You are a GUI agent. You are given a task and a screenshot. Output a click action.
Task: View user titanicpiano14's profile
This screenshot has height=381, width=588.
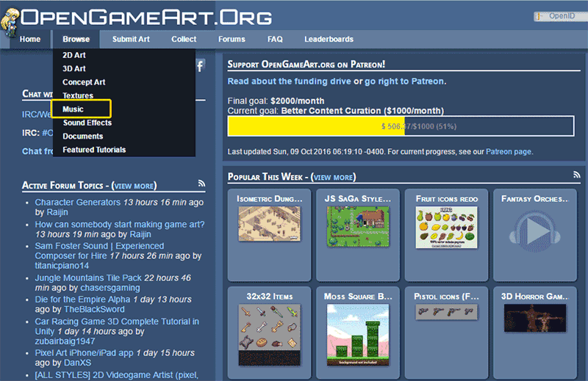pos(62,266)
